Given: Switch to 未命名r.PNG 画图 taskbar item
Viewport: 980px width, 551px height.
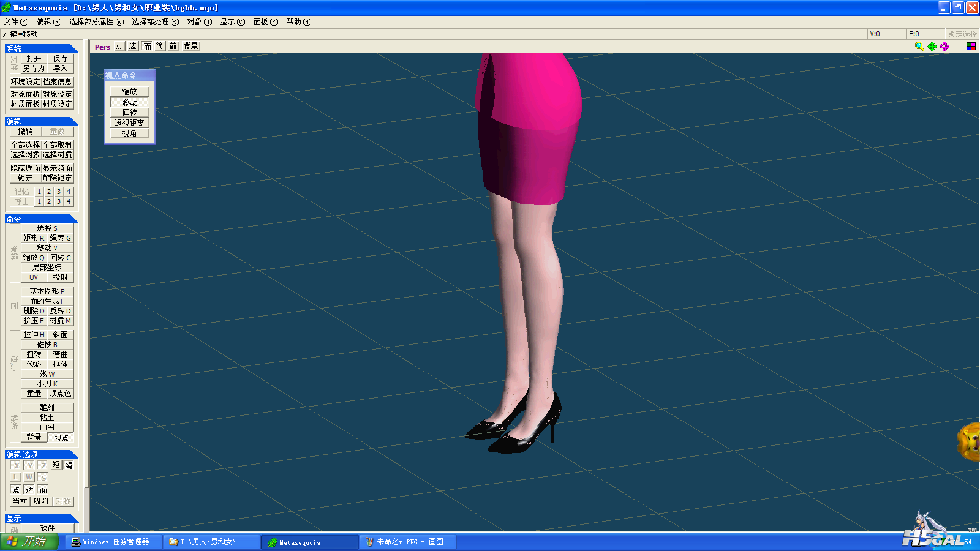Looking at the screenshot, I should 407,542.
